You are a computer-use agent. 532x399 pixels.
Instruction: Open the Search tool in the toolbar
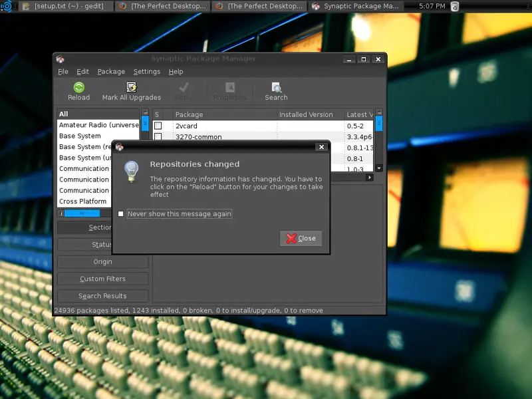click(x=276, y=88)
